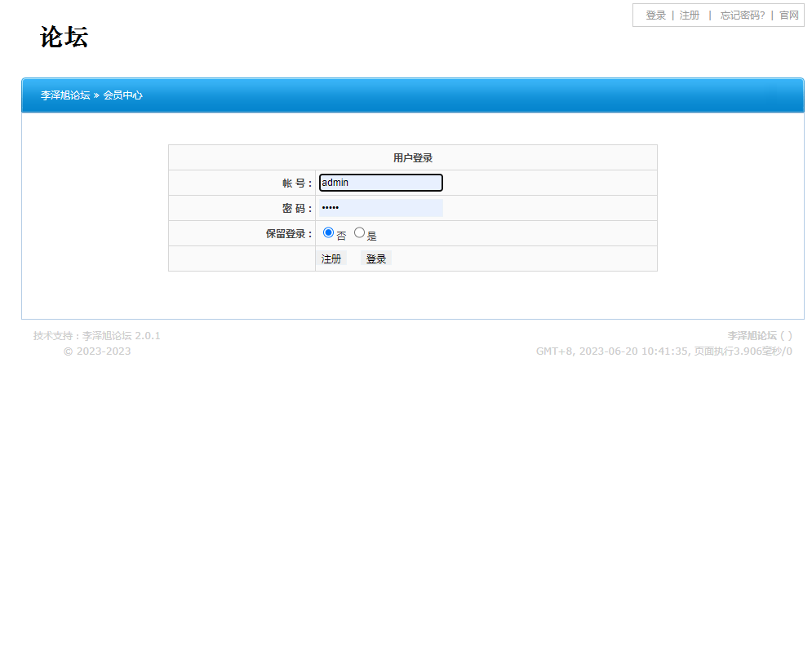Choose the 是 radio for 保留登录

click(359, 232)
